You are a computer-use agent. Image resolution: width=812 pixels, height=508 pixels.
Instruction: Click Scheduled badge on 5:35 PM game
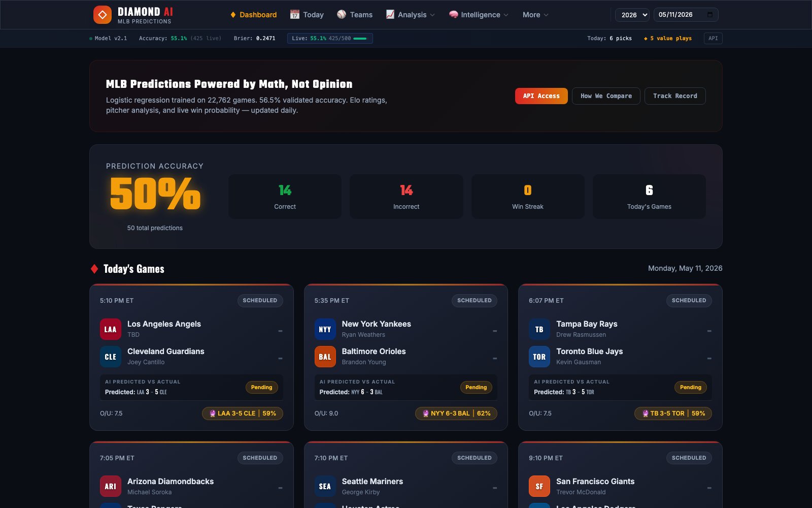coord(475,300)
